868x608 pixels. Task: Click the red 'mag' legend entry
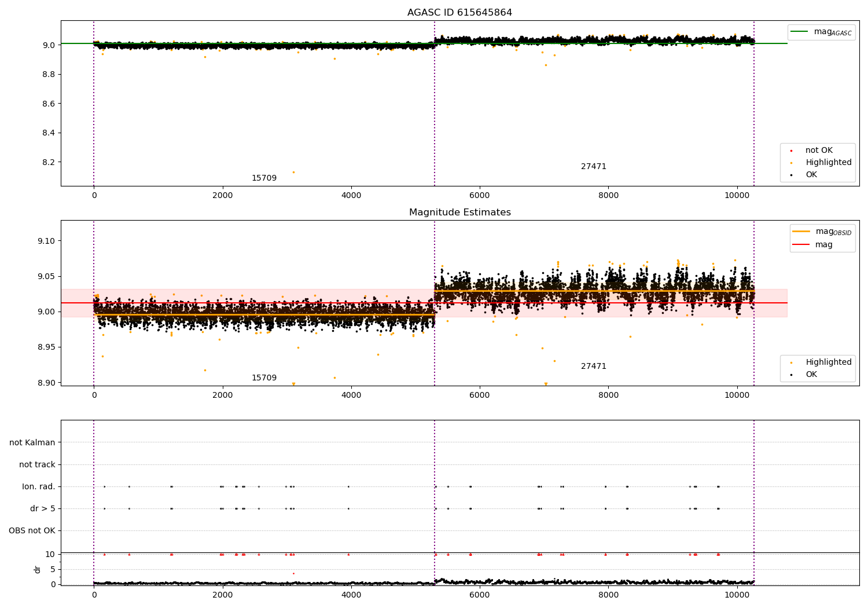tap(812, 245)
